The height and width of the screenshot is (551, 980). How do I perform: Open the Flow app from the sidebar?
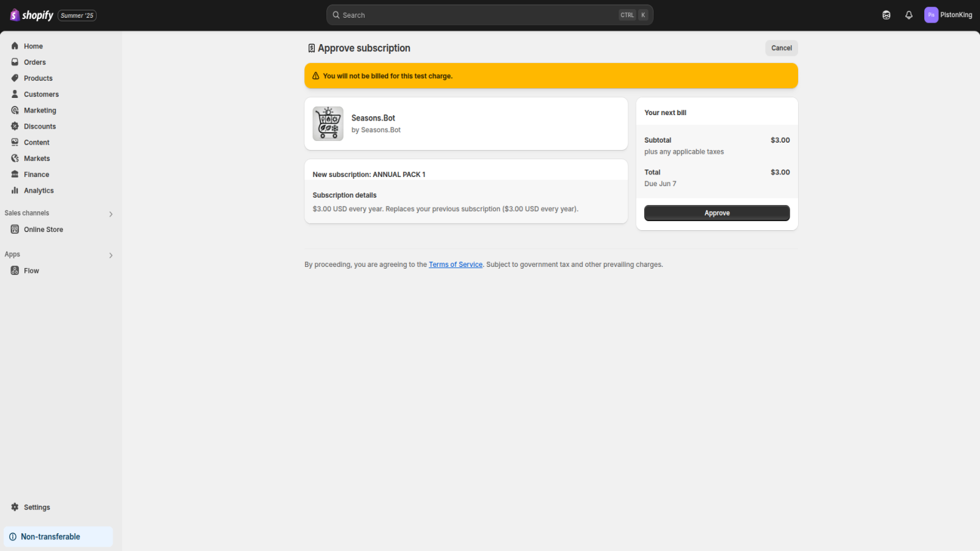coord(31,270)
